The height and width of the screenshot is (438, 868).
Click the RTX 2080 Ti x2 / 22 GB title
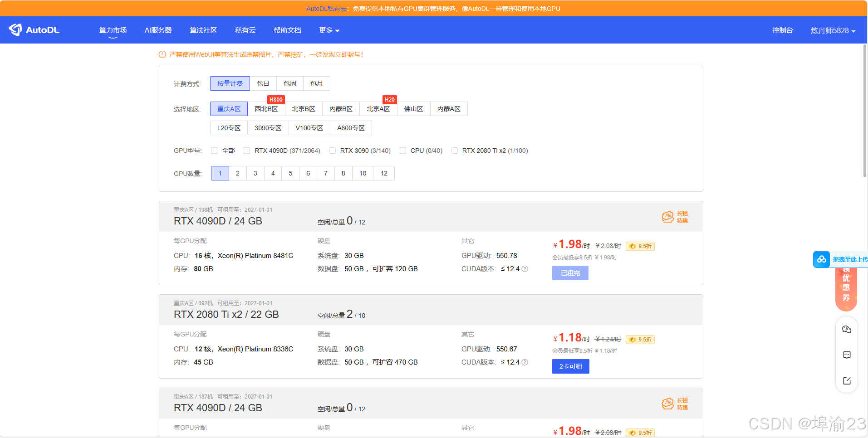tap(226, 315)
